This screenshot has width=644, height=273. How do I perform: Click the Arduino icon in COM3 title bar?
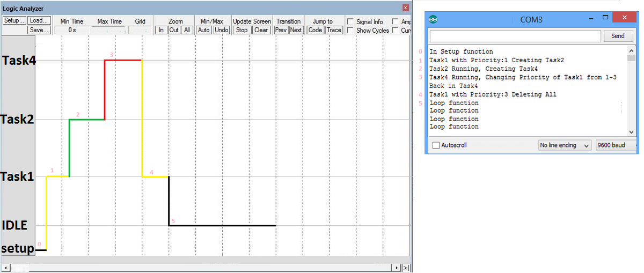coord(434,20)
